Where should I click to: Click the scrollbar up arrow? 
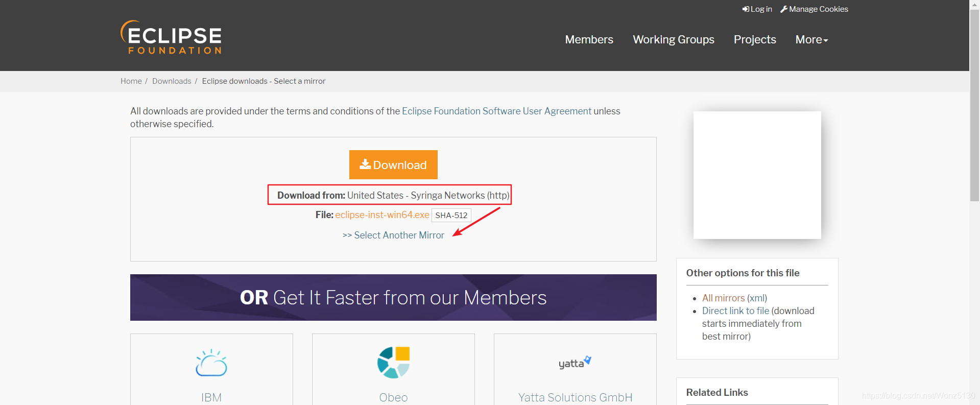point(974,5)
